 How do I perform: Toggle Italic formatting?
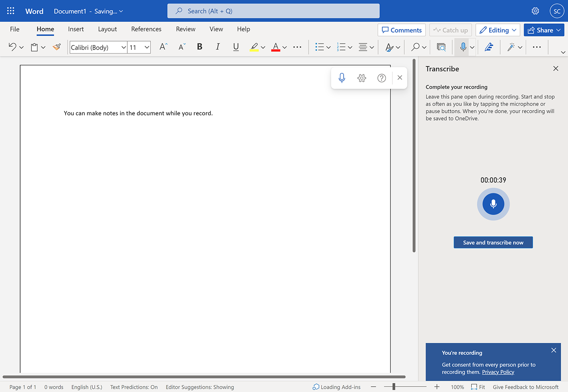218,47
